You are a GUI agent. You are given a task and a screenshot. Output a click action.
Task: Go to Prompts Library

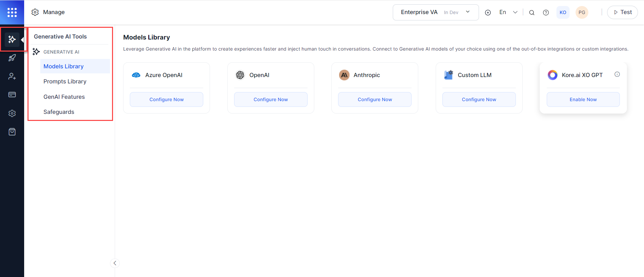[65, 81]
